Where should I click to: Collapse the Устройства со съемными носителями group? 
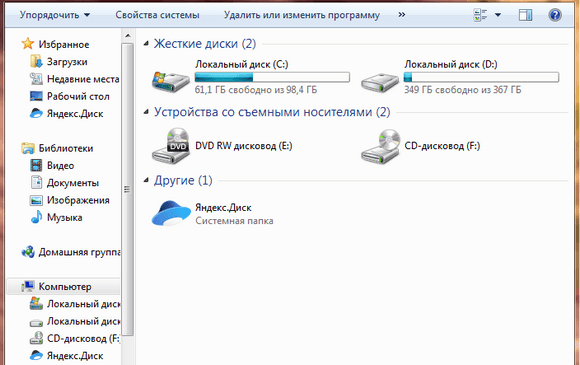pyautogui.click(x=146, y=112)
